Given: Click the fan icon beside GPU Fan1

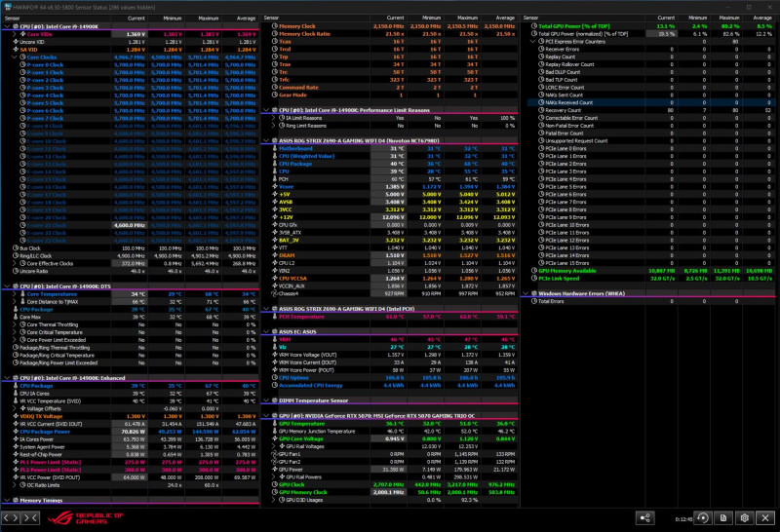Looking at the screenshot, I should point(275,454).
